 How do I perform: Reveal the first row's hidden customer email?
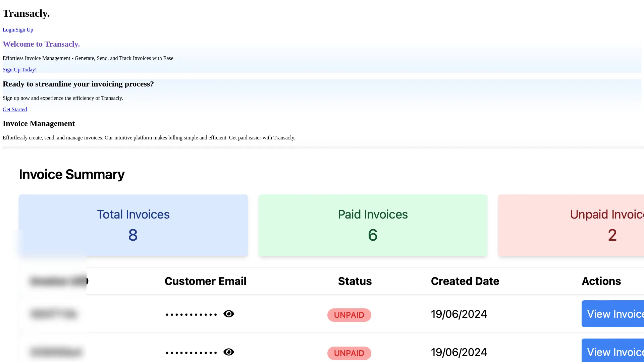[228, 314]
